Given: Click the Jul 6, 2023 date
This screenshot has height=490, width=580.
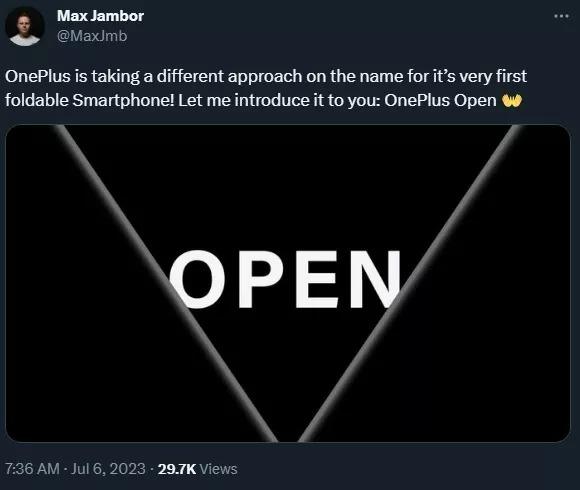Looking at the screenshot, I should (108, 469).
